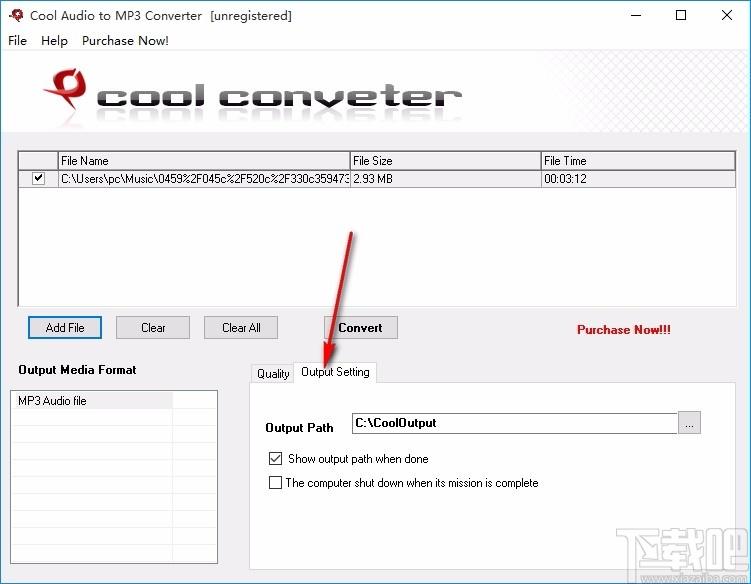
Task: Click the red Purchase Now!!! link
Action: coord(624,330)
